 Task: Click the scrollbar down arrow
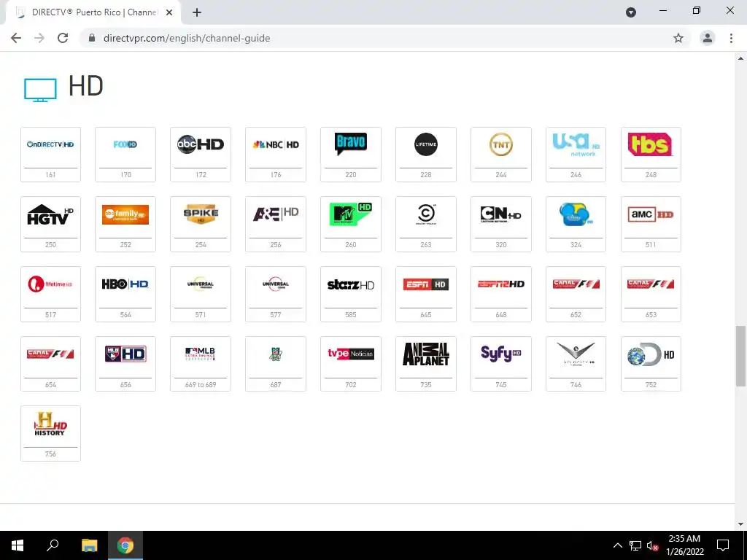pos(740,524)
